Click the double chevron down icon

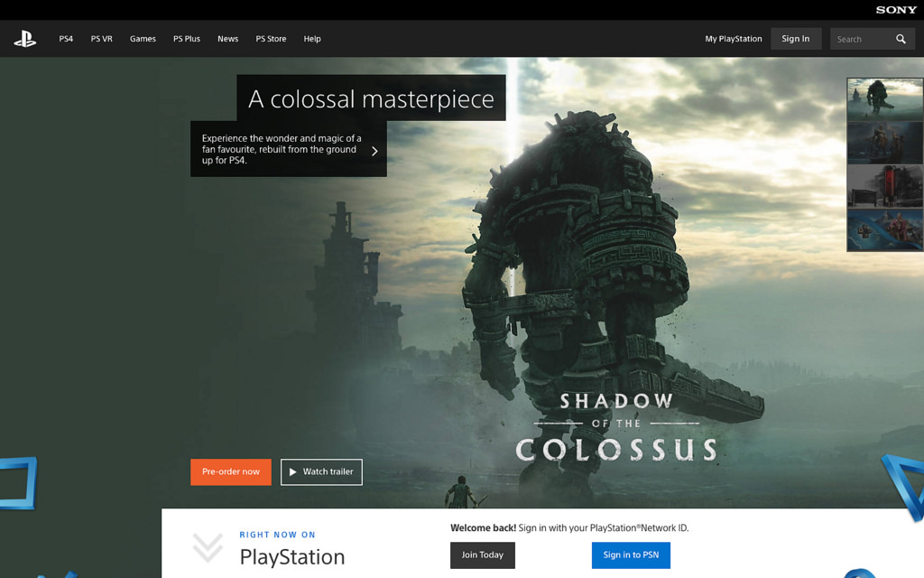(x=208, y=547)
